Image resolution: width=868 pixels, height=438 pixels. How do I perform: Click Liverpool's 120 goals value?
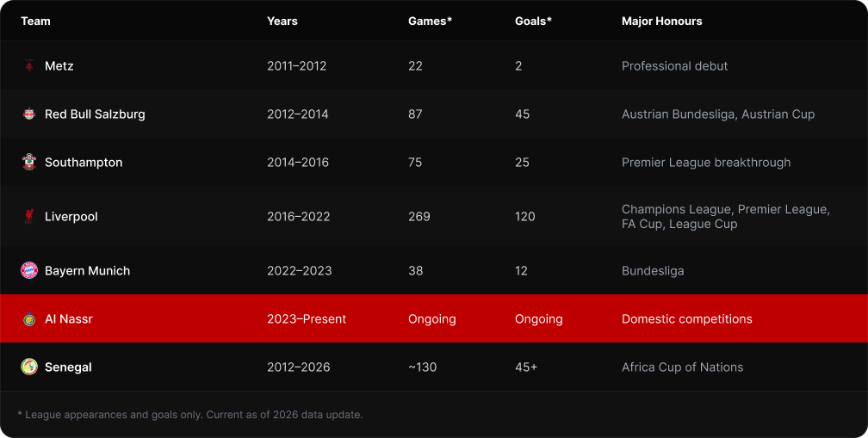pyautogui.click(x=524, y=216)
